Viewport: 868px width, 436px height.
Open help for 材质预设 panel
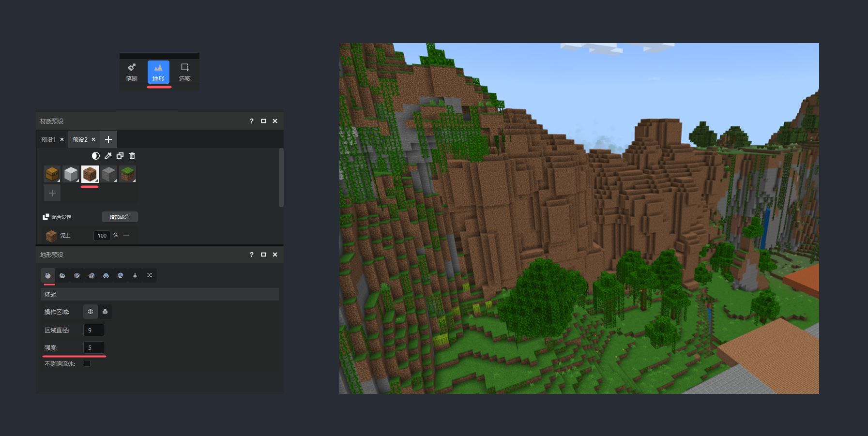252,121
